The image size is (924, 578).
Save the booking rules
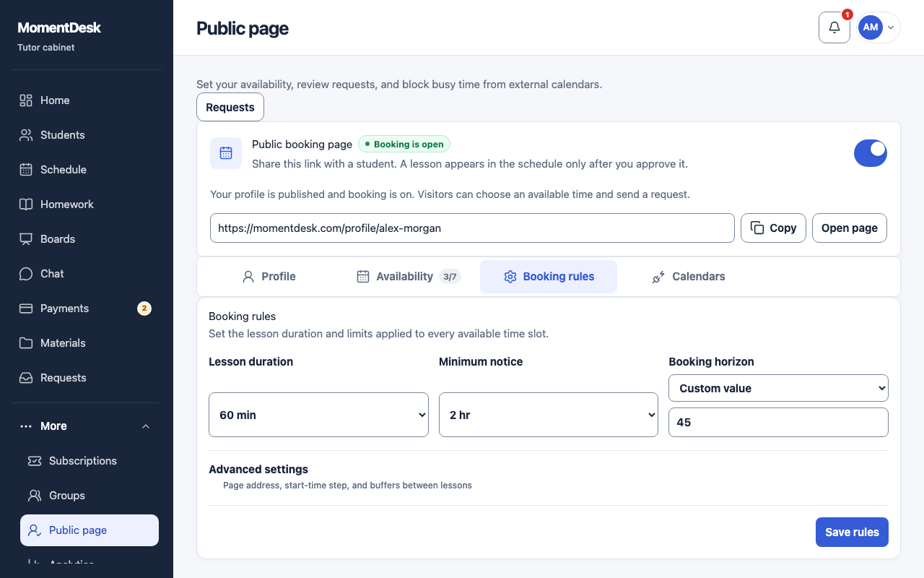(852, 532)
